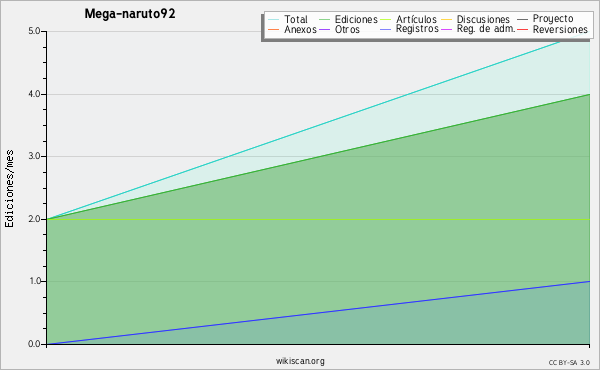Click the CC BY-SA 3.0 license text
Image resolution: width=600 pixels, height=370 pixels.
(x=569, y=362)
